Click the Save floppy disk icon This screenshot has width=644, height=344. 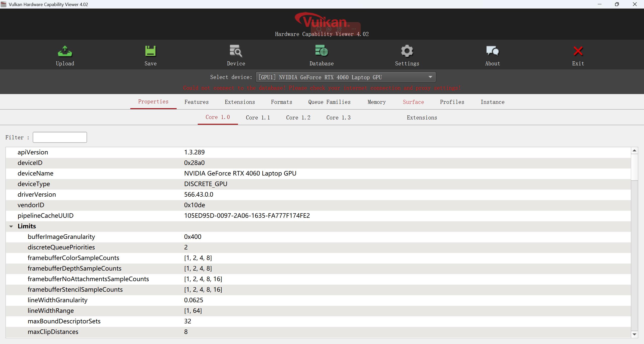150,51
